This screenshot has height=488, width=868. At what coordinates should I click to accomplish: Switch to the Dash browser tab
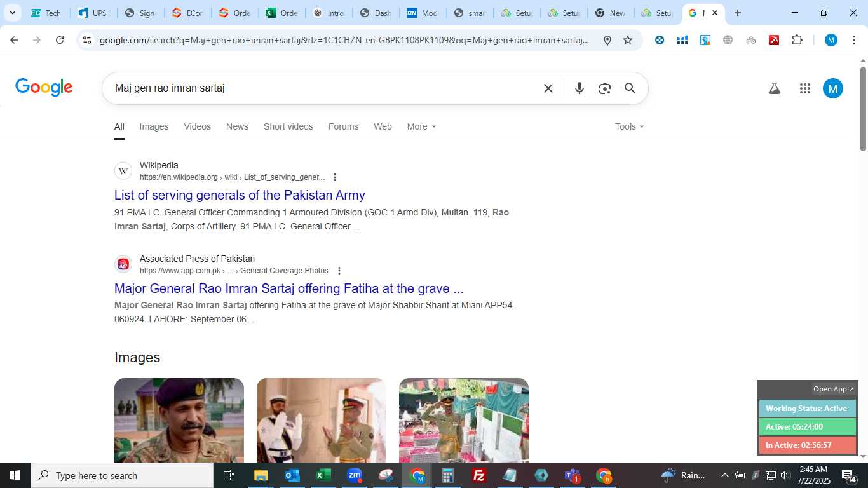pyautogui.click(x=375, y=13)
